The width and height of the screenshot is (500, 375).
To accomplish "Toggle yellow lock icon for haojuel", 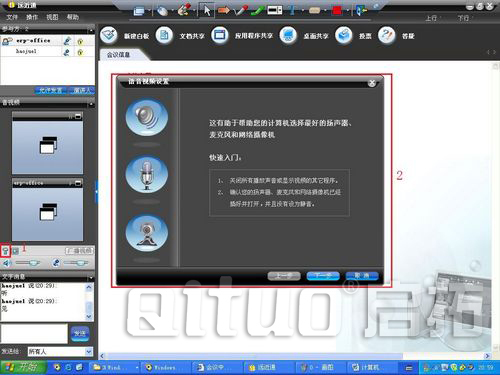I will 80,52.
